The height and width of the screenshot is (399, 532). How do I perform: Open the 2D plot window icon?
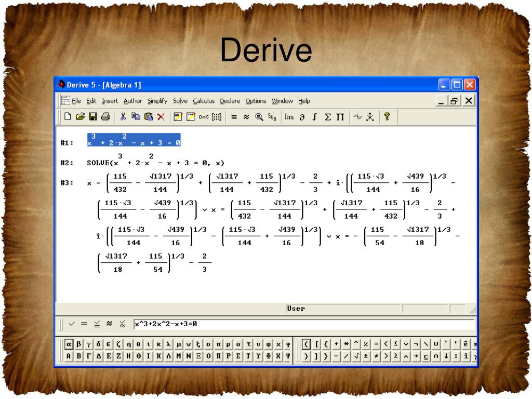(x=357, y=117)
